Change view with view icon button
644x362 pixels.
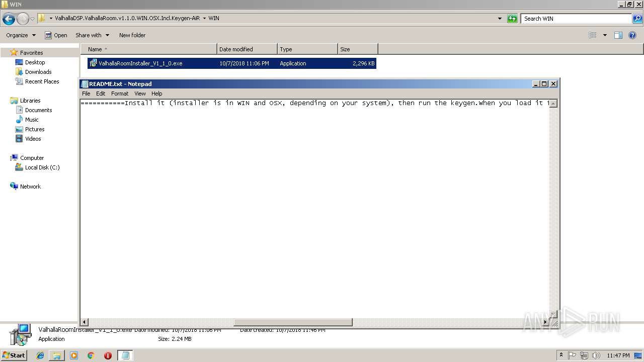pyautogui.click(x=593, y=35)
